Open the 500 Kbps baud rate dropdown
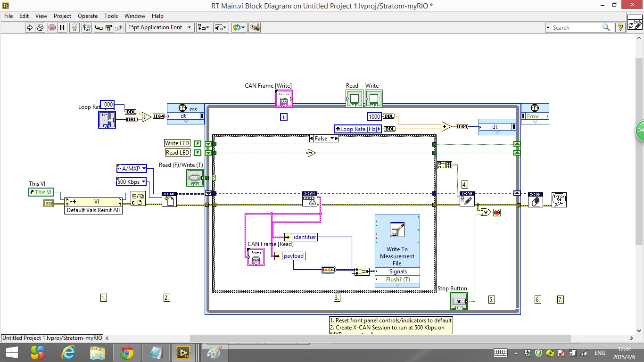644x362 pixels. (x=132, y=182)
